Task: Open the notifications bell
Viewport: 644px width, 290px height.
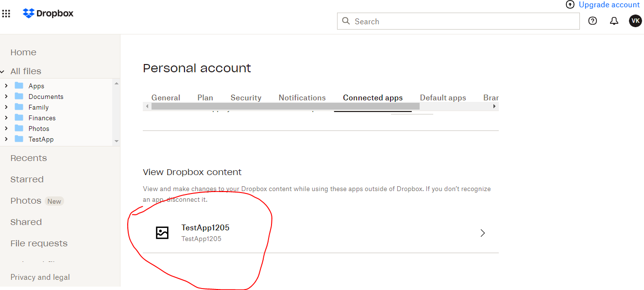Action: point(614,21)
